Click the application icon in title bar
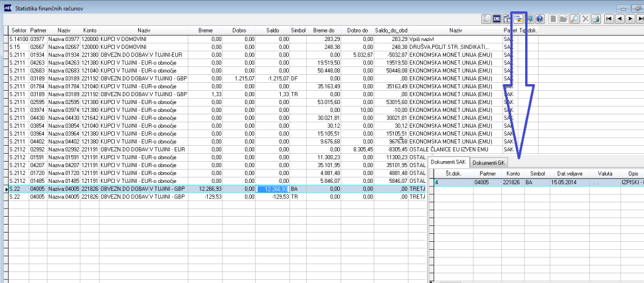The width and height of the screenshot is (644, 283). point(7,7)
